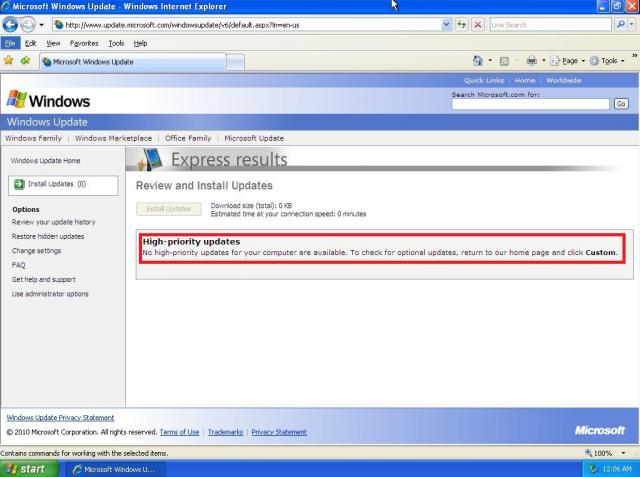Open the Windows Marketplace link

pyautogui.click(x=113, y=138)
